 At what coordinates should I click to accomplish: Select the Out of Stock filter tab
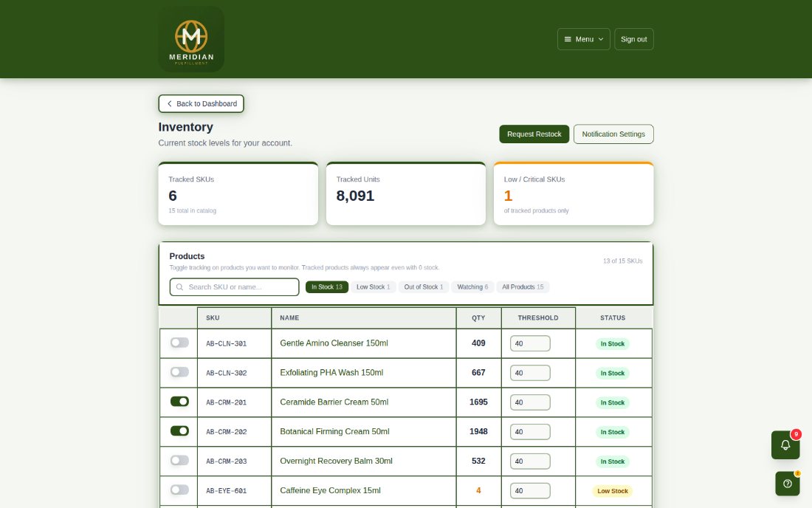coord(424,287)
